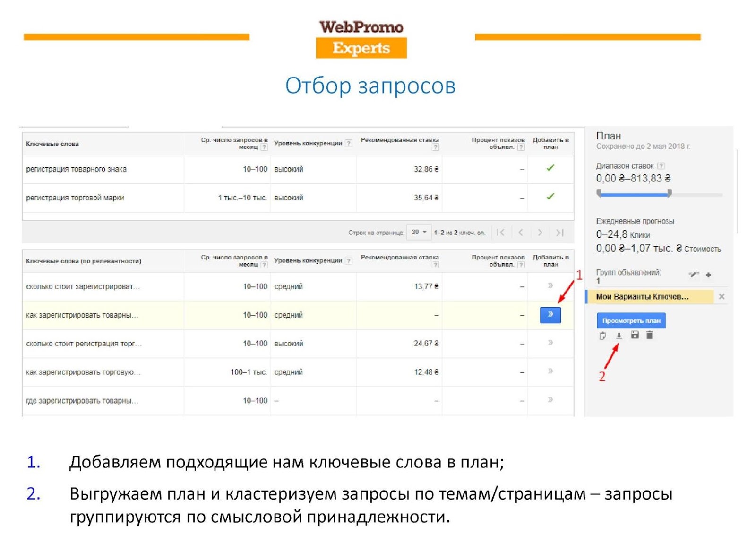Image resolution: width=756 pixels, height=544 pixels.
Task: Go to next page of keywords
Action: point(540,233)
